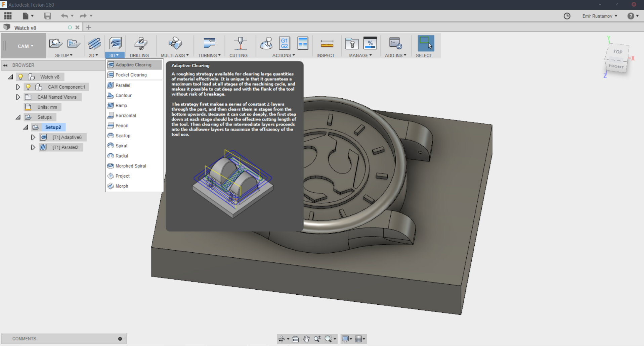Collapse the Setups node
644x346 pixels.
tap(18, 117)
